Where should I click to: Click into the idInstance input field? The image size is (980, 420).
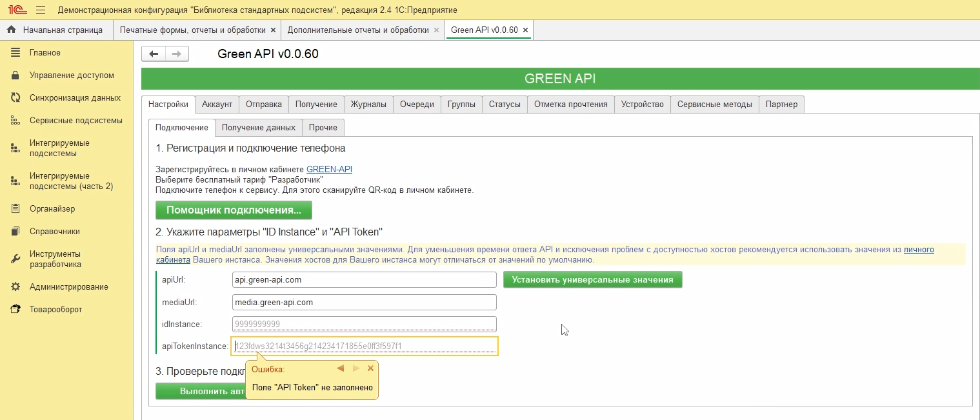click(364, 324)
